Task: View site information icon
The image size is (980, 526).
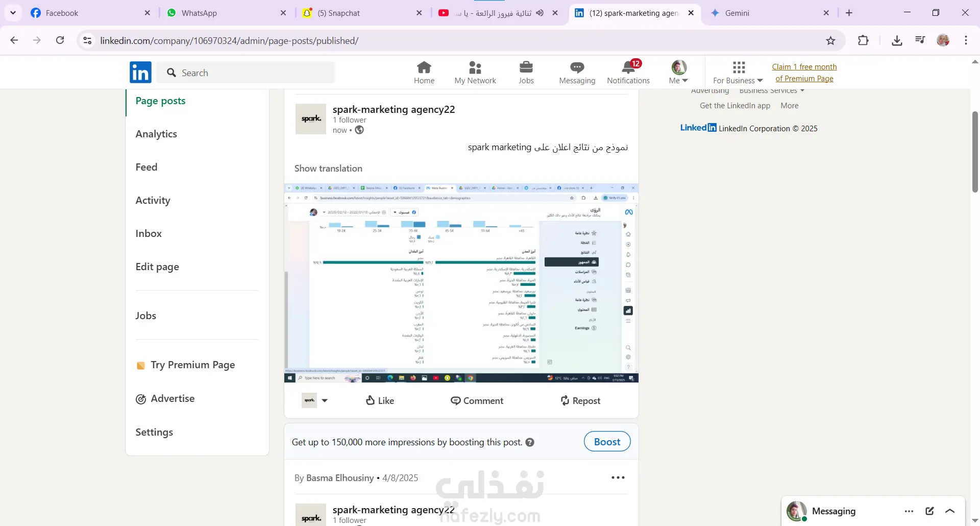Action: pos(87,40)
